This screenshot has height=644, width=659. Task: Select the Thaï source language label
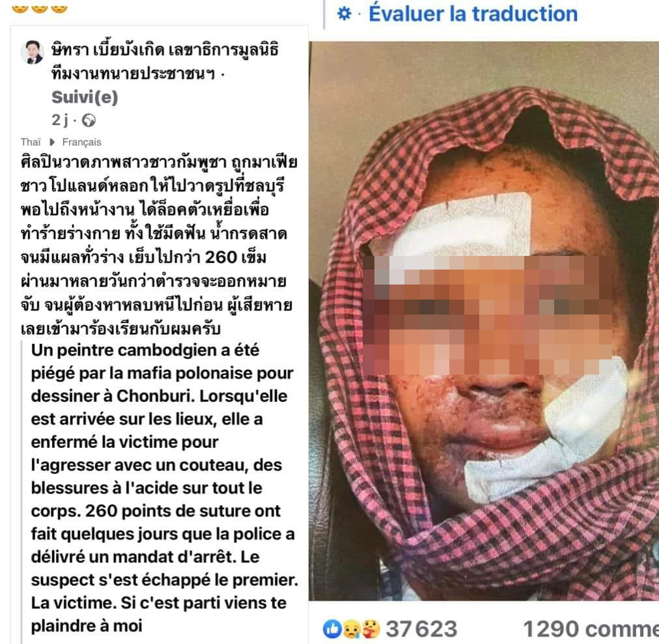(31, 142)
